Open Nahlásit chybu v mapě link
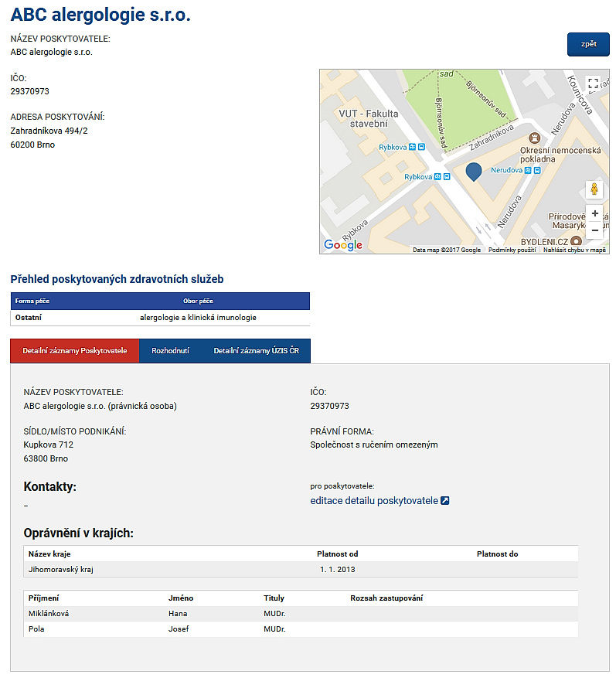The image size is (616, 678). click(574, 250)
